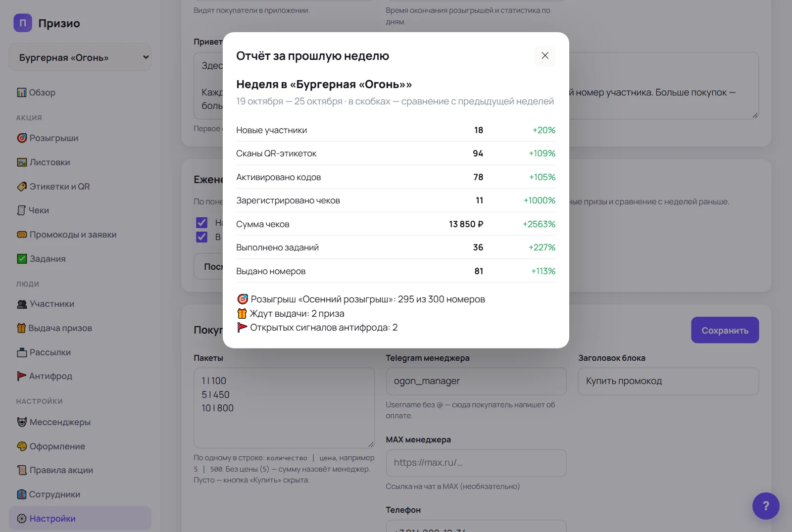Click the 'Сумма чеков' value 13 850 ₽

point(466,224)
